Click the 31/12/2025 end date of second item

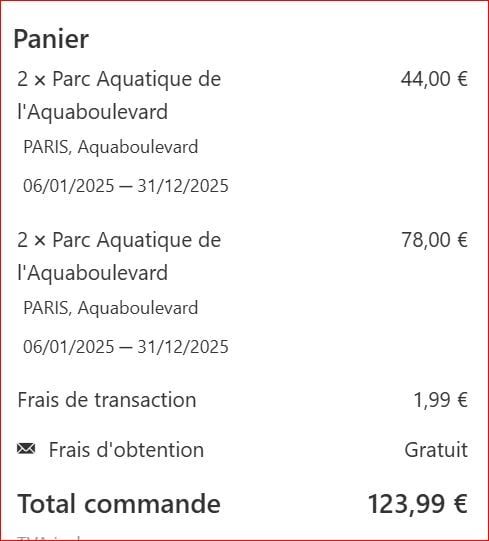(x=183, y=346)
